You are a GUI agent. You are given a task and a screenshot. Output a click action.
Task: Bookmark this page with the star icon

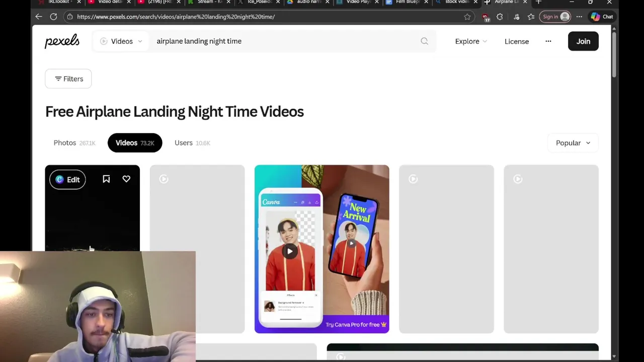[x=467, y=17]
